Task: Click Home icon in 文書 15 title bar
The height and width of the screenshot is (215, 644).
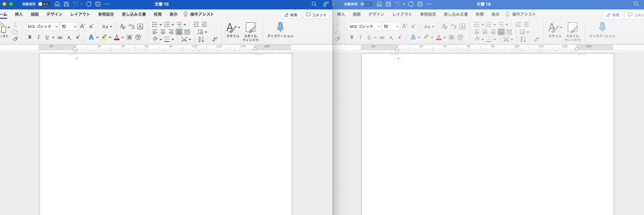Action: click(57, 4)
